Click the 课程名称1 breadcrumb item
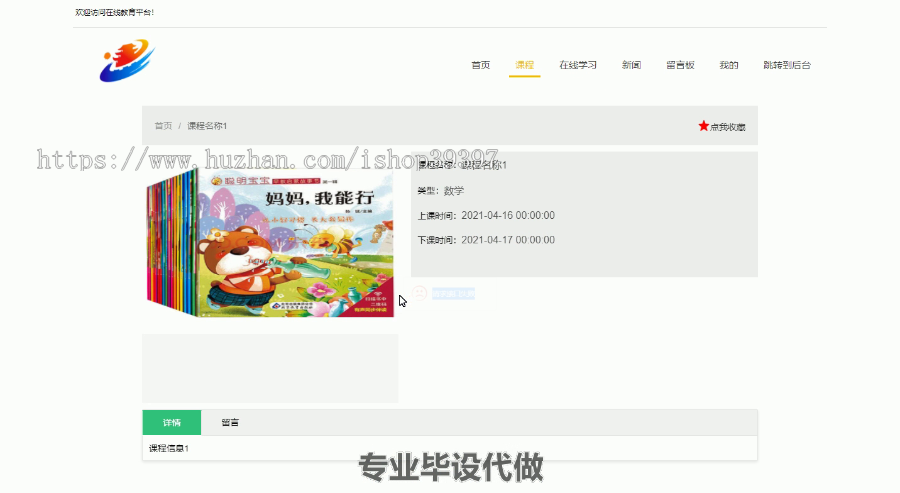The image size is (900, 493). [x=207, y=126]
